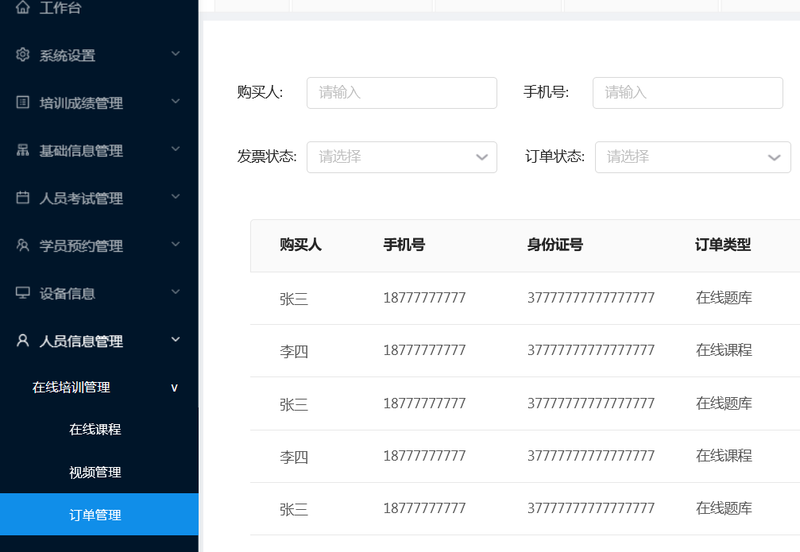Open the 订单状态 dropdown
The height and width of the screenshot is (552, 800).
tap(693, 157)
